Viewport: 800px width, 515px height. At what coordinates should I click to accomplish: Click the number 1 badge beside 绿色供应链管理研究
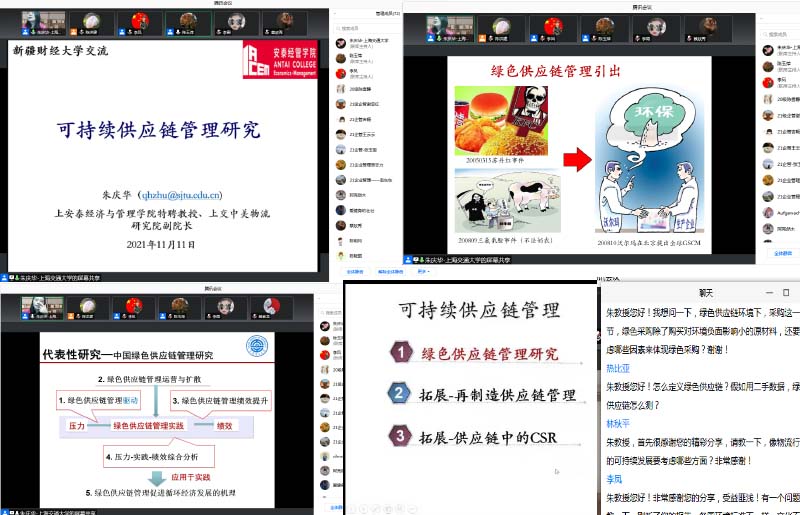point(400,353)
